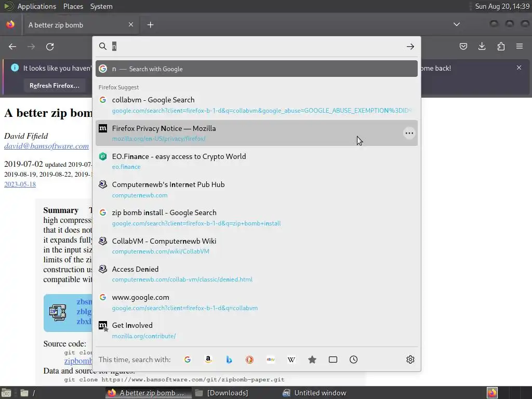
Task: Open 'Get Involved' bookmarked suggestion
Action: 257,330
